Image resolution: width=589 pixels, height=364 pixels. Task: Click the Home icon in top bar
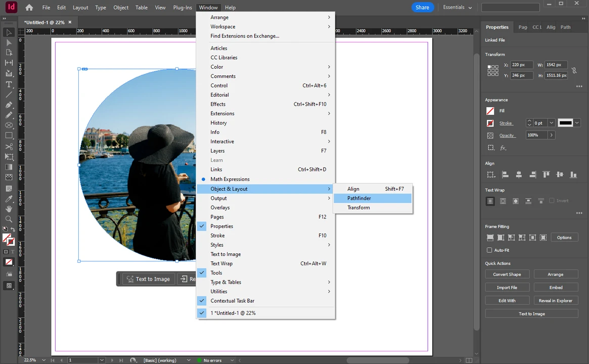point(29,8)
